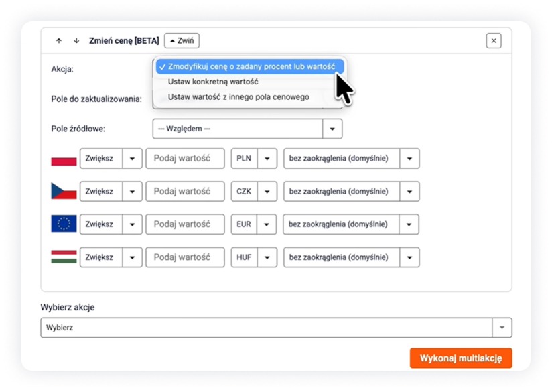Viewport: 552px width, 392px height.
Task: Click the Hungarian flag icon
Action: click(64, 257)
